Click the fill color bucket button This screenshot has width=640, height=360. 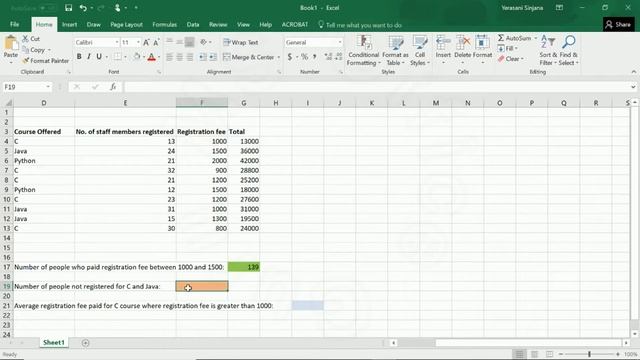click(x=137, y=57)
